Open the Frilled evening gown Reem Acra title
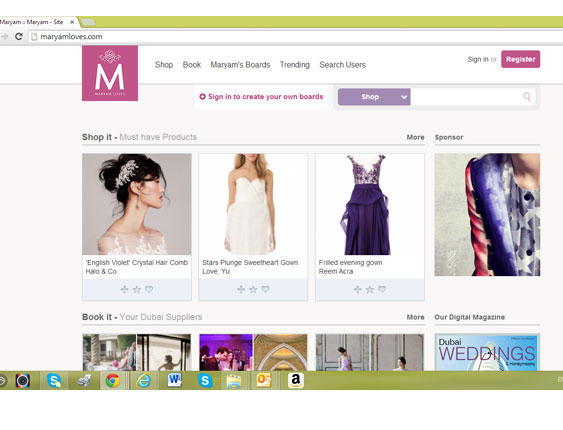Viewport: 563px width, 430px height. (350, 267)
